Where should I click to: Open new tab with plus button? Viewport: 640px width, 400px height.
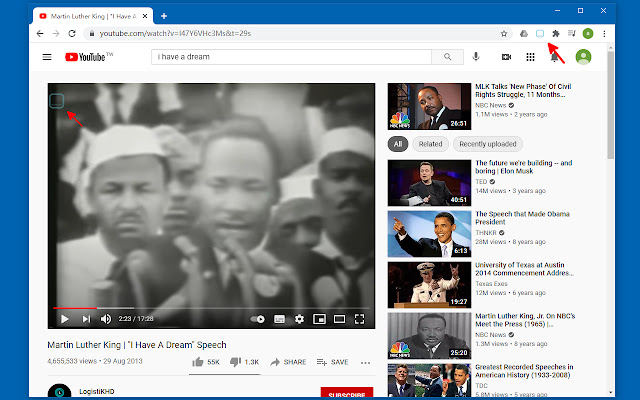click(164, 16)
